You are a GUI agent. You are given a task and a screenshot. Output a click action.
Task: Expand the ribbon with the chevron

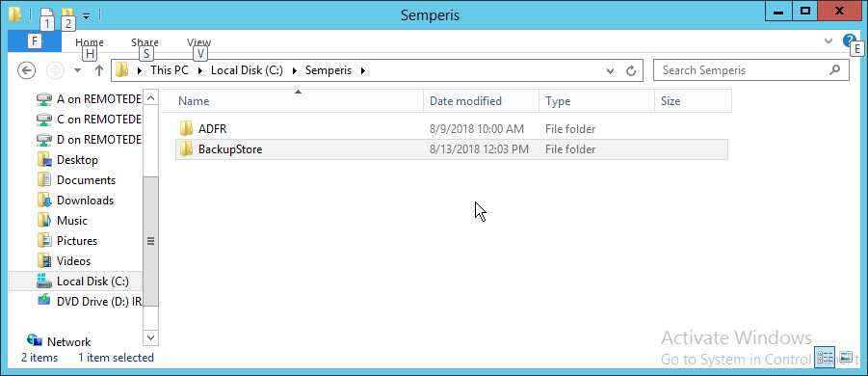pos(829,40)
